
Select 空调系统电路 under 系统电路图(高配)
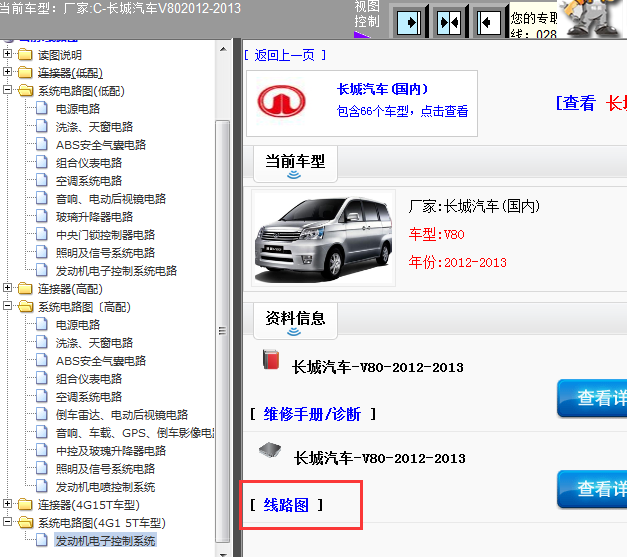point(89,397)
